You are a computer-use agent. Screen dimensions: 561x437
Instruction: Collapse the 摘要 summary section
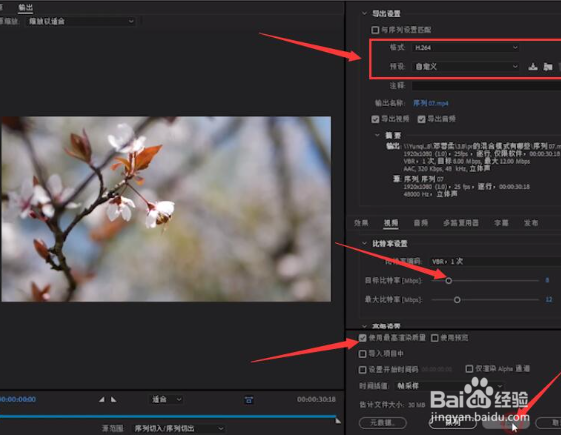(377, 135)
